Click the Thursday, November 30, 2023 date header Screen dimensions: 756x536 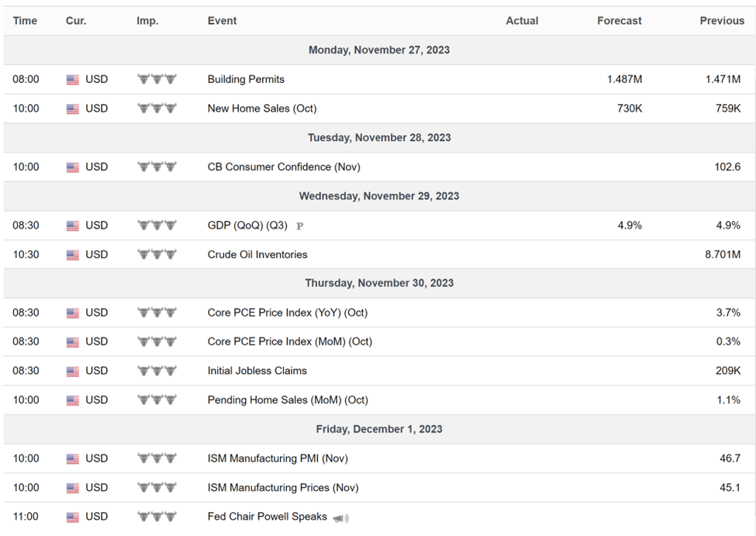pyautogui.click(x=379, y=283)
